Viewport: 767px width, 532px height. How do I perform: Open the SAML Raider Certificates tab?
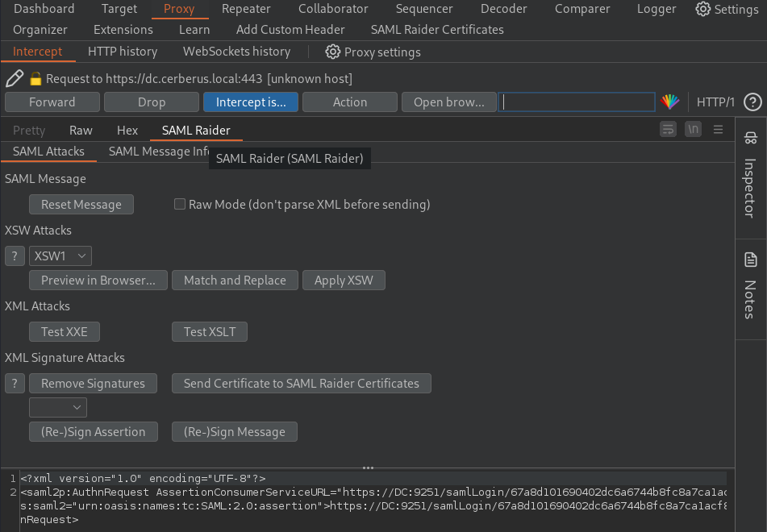437,30
